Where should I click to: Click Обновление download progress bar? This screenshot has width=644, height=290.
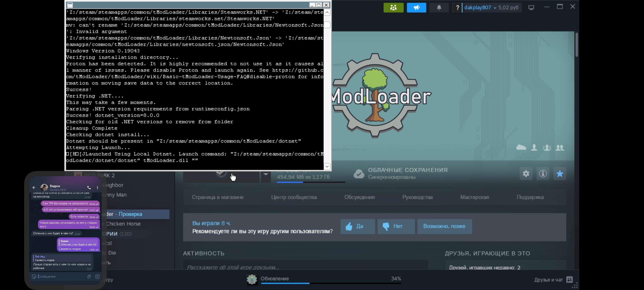coord(331,282)
